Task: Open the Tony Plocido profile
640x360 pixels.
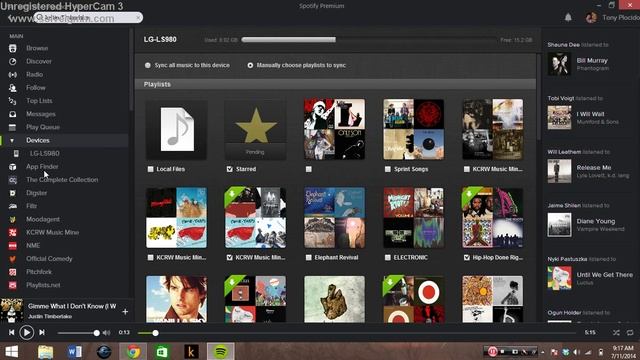Action: (x=612, y=18)
